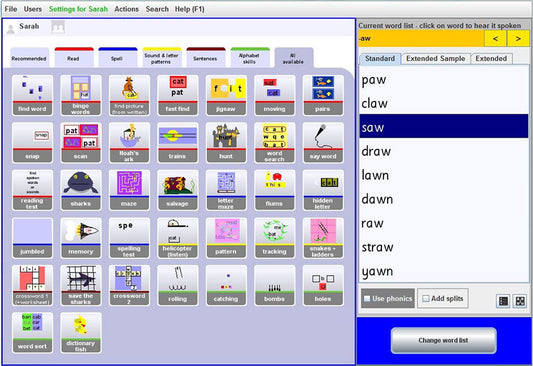Open the find word game
The image size is (533, 366).
tap(32, 95)
